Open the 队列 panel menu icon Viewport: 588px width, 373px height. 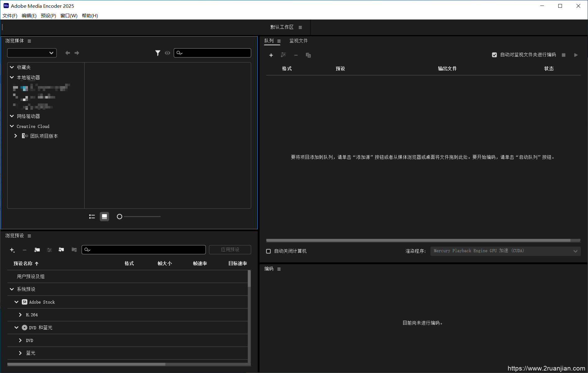point(279,41)
